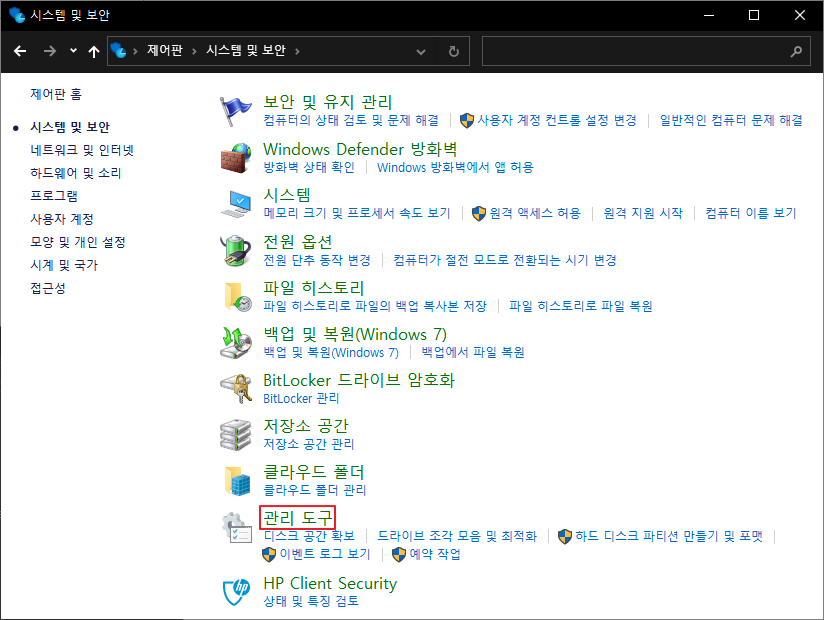The image size is (824, 620).
Task: Click 저장소 공간 관리 link
Action: tap(309, 444)
